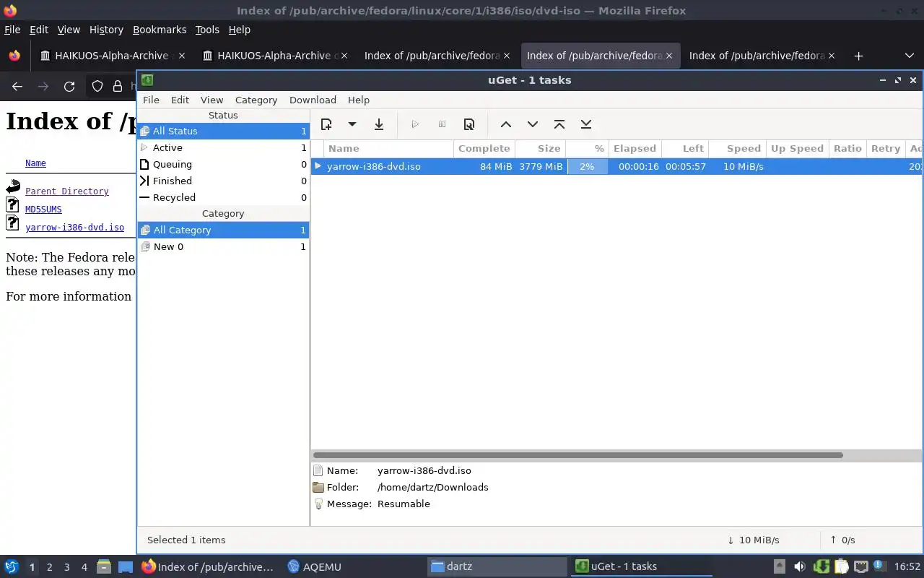
Task: Sort by Name column header
Action: coord(389,148)
